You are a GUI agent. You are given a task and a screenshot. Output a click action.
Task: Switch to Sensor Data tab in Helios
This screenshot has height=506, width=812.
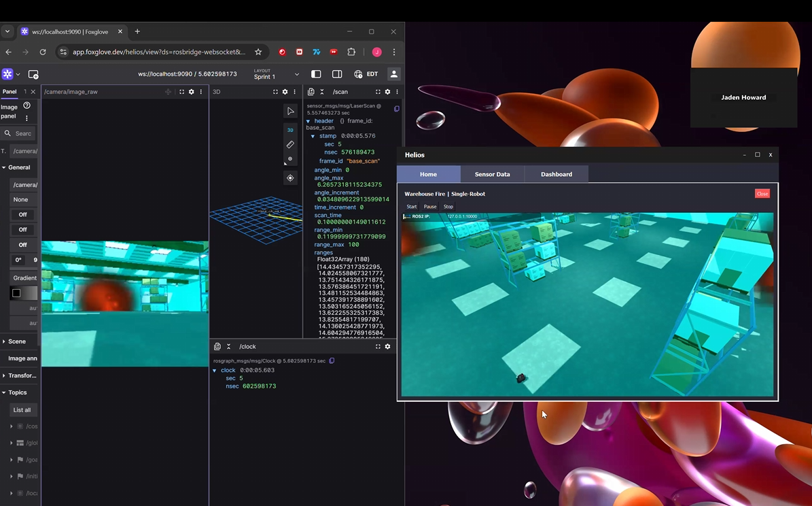coord(493,174)
